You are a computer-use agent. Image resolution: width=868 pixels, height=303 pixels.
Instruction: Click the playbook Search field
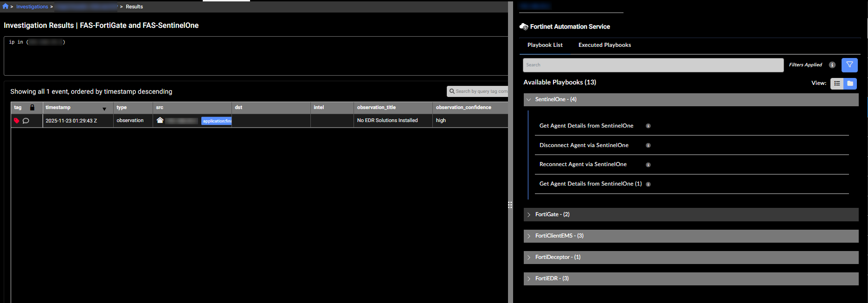pyautogui.click(x=653, y=65)
